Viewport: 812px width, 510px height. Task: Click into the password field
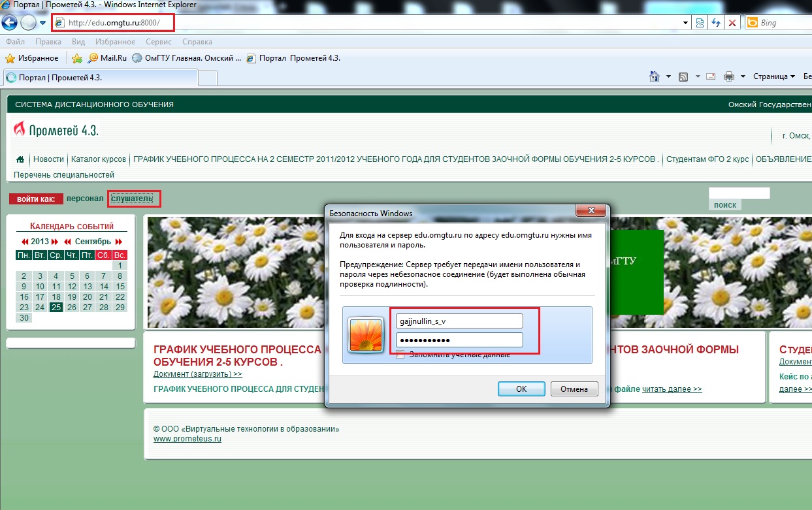[459, 340]
